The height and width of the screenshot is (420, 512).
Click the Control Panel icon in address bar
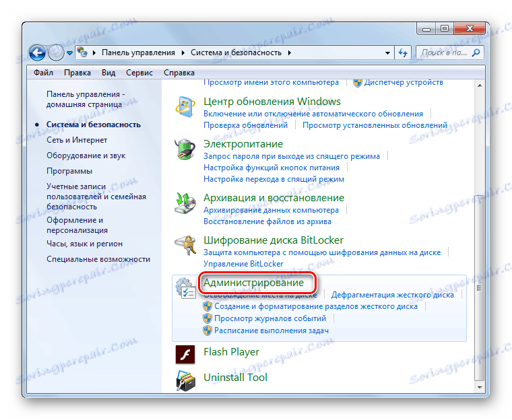tap(83, 53)
